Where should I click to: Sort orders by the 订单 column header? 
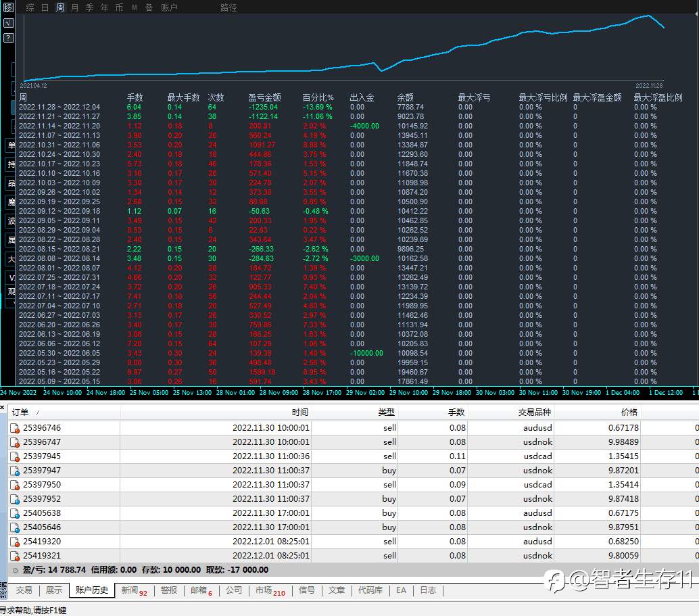[20, 412]
